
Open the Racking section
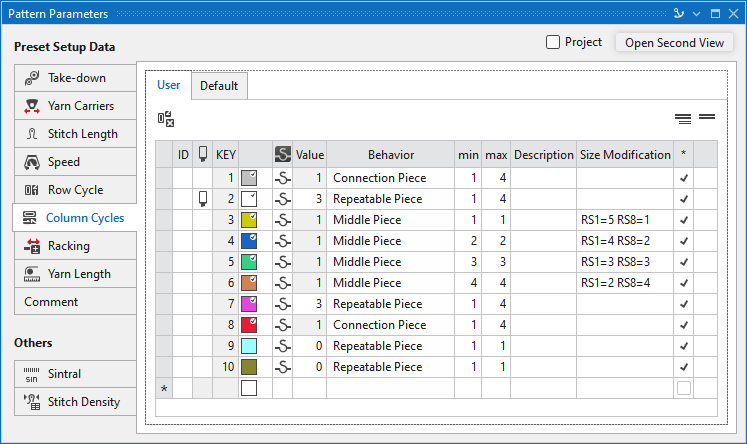pos(74,246)
